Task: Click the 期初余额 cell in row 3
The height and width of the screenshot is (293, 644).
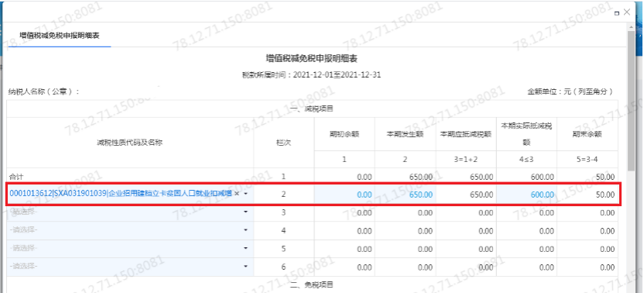Action: [344, 212]
